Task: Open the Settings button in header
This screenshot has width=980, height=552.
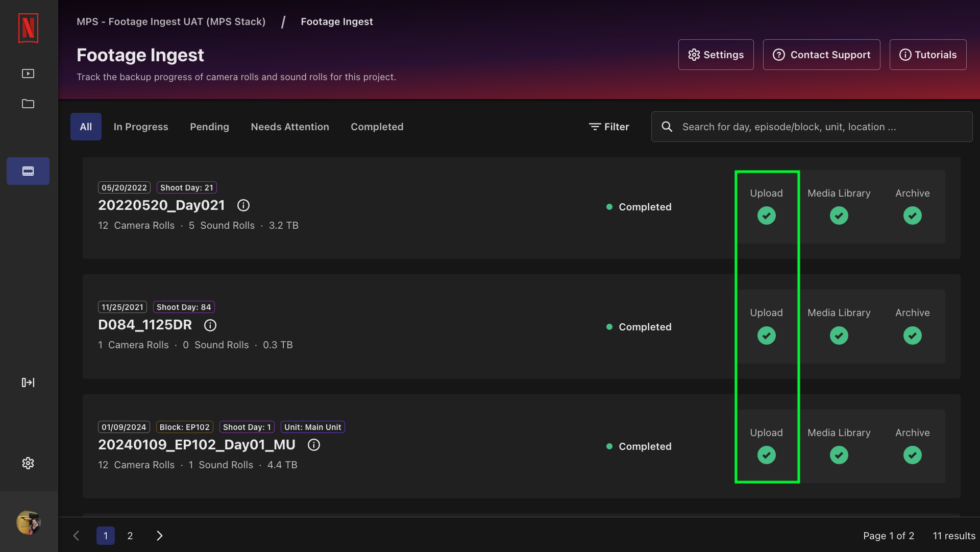Action: click(x=716, y=55)
